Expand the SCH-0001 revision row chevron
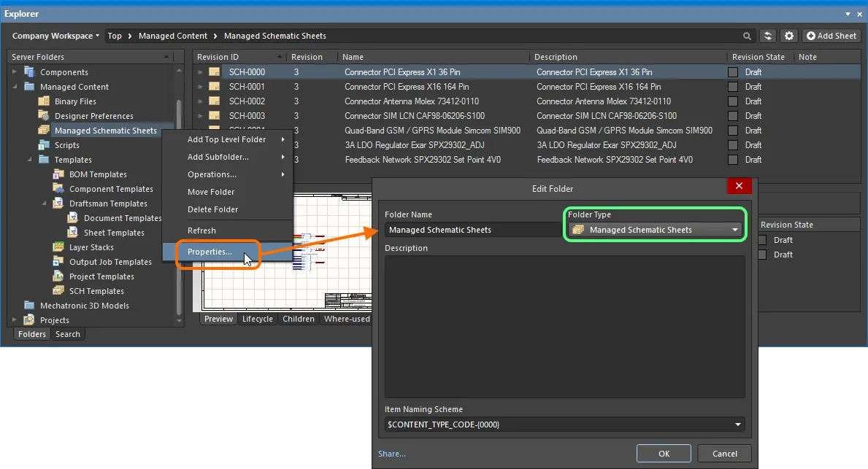This screenshot has width=868, height=469. pyautogui.click(x=201, y=86)
